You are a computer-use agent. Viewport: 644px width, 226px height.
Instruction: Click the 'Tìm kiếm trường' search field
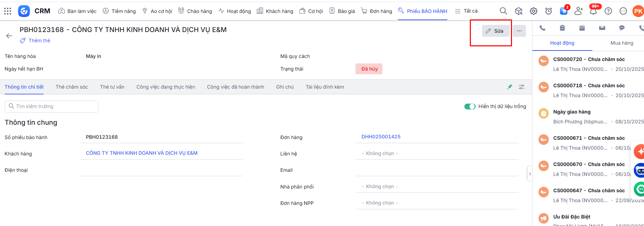pyautogui.click(x=52, y=106)
